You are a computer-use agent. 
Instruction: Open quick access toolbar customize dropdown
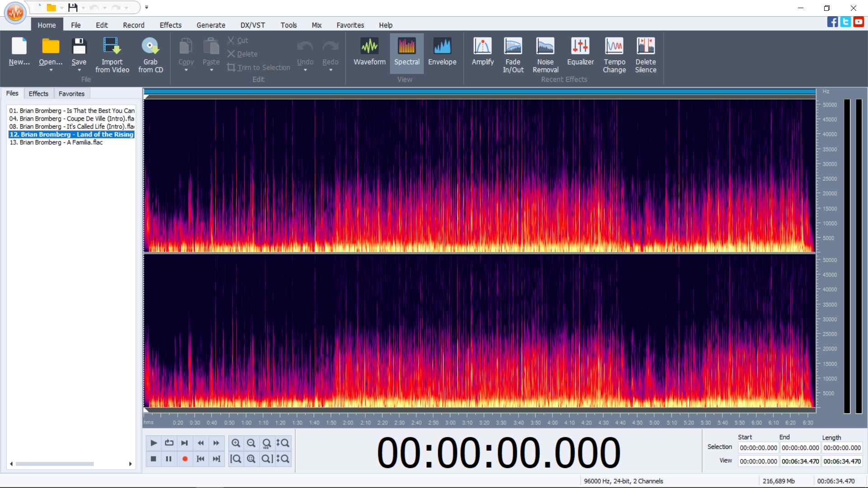click(146, 7)
